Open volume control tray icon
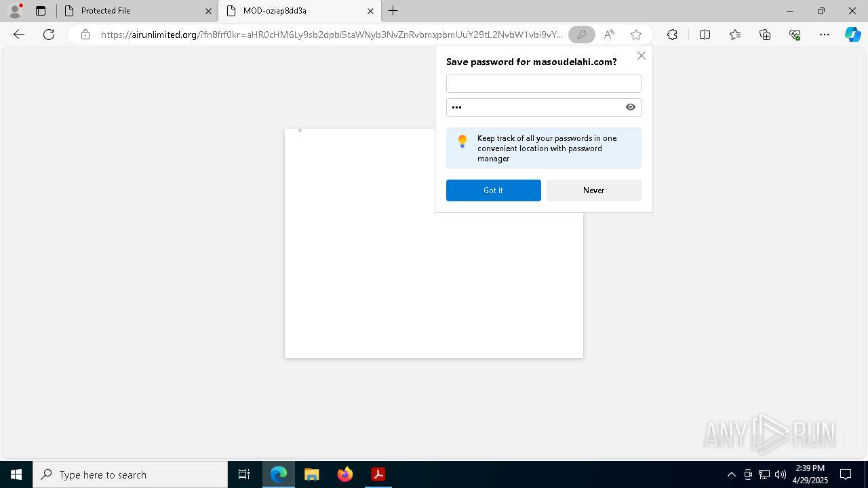The width and height of the screenshot is (868, 488). click(781, 474)
